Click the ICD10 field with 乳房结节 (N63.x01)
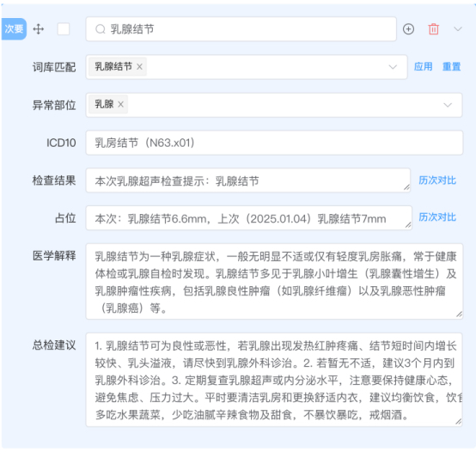The height and width of the screenshot is (464, 476). coord(274,143)
